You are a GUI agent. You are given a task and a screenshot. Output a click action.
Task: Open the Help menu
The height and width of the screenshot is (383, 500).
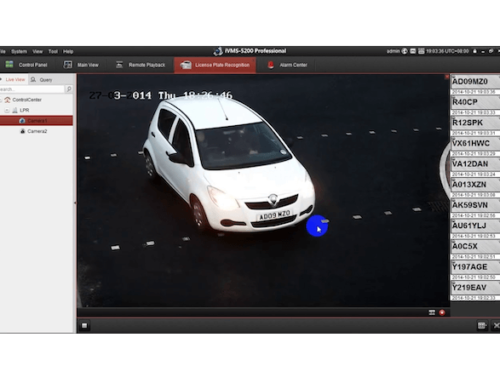[x=68, y=51]
